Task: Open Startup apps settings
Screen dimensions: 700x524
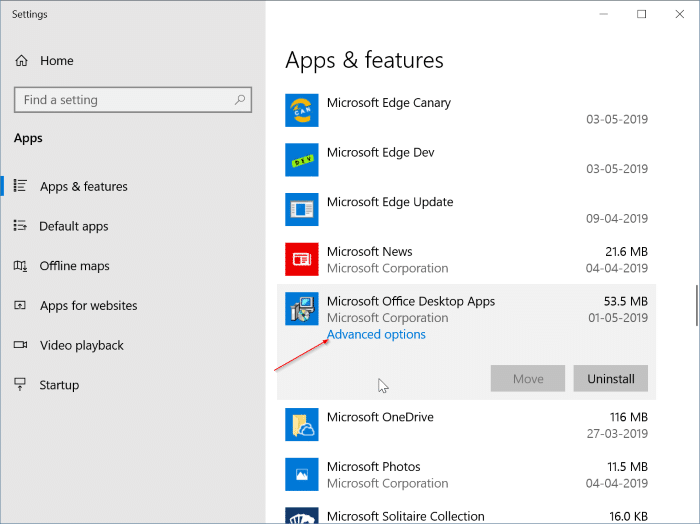Action: pos(59,385)
